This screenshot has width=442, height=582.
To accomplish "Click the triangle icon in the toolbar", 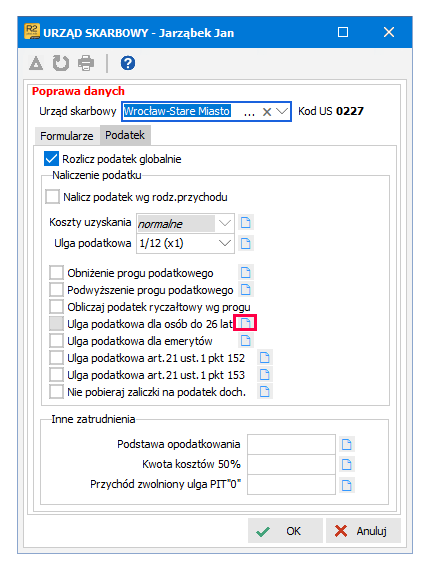I will (x=36, y=63).
